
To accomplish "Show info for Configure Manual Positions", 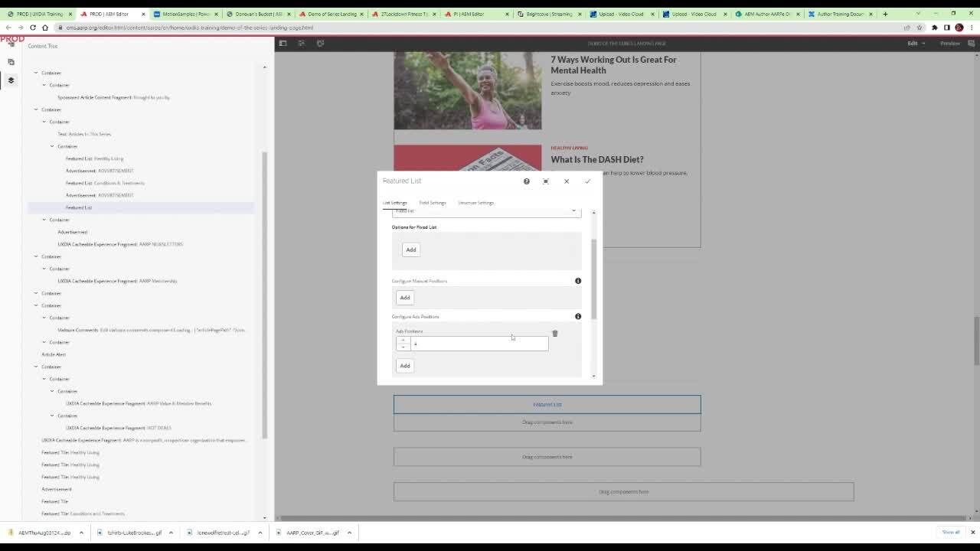I will click(578, 281).
